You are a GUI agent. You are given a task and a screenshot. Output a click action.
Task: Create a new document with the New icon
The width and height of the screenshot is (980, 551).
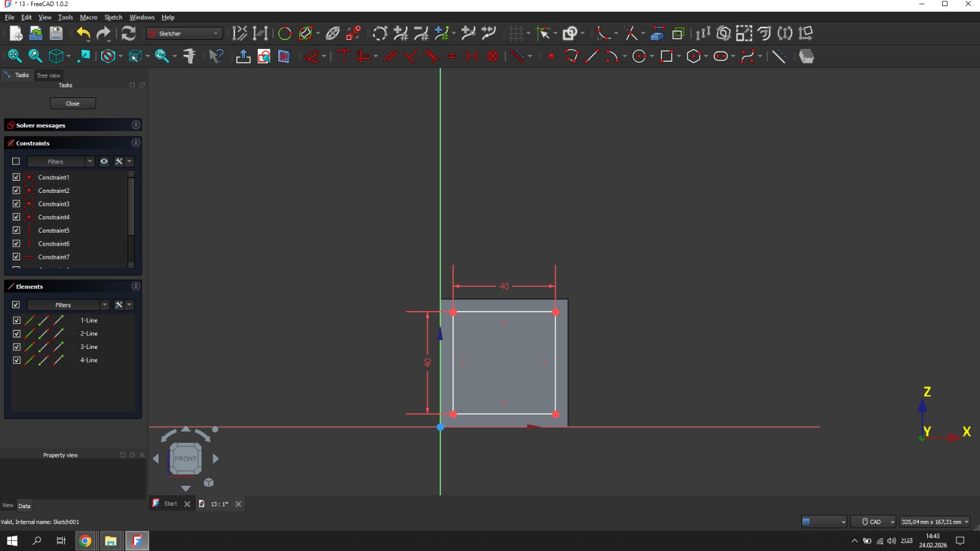tap(16, 34)
